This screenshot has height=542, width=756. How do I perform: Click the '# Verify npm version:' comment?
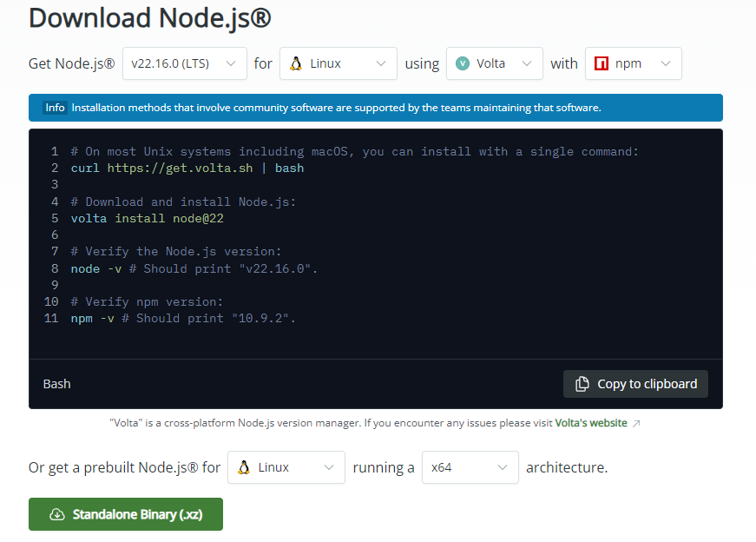pos(147,301)
